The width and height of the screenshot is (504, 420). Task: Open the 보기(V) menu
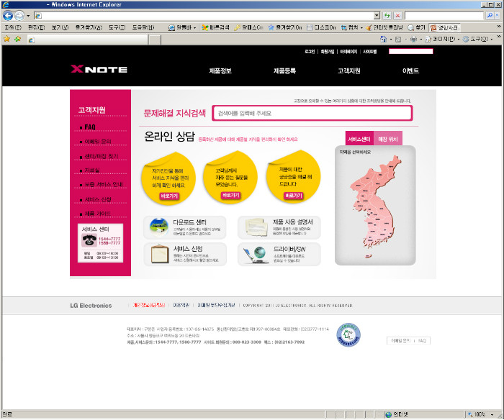tap(60, 27)
